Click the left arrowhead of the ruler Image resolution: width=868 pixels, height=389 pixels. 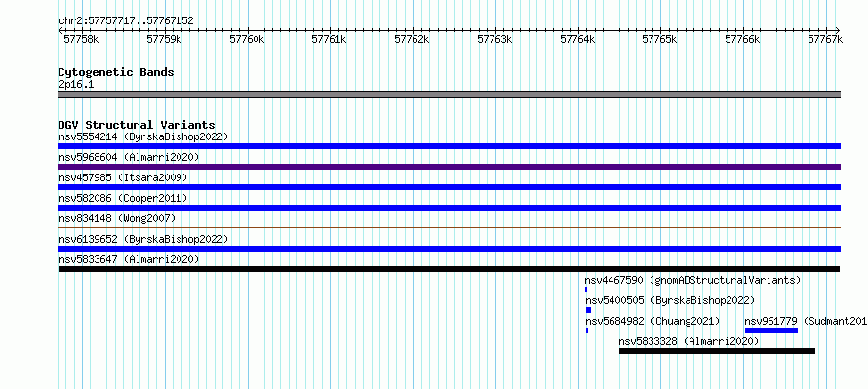pos(60,30)
